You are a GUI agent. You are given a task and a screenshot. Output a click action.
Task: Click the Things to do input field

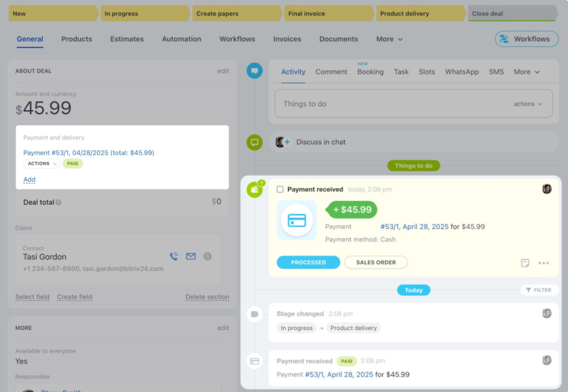[x=390, y=104]
